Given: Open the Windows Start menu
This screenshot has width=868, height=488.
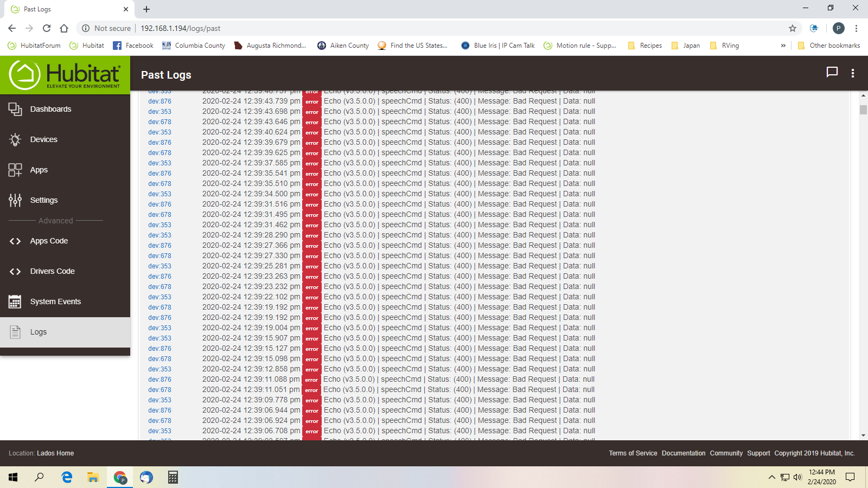Looking at the screenshot, I should pos(13,477).
